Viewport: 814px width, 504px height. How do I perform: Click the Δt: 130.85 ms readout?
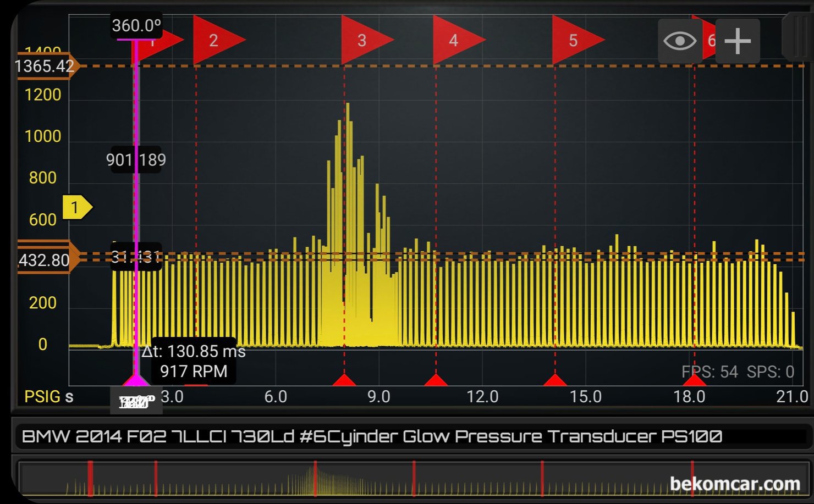[194, 351]
